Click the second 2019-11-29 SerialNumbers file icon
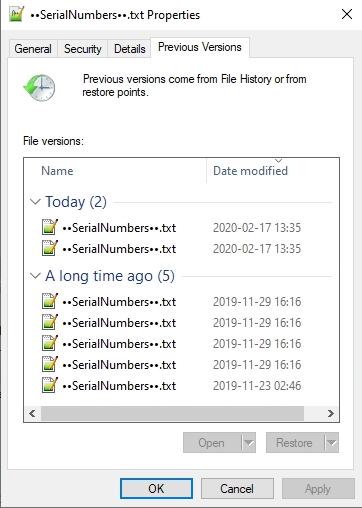This screenshot has height=508, width=362. click(50, 323)
